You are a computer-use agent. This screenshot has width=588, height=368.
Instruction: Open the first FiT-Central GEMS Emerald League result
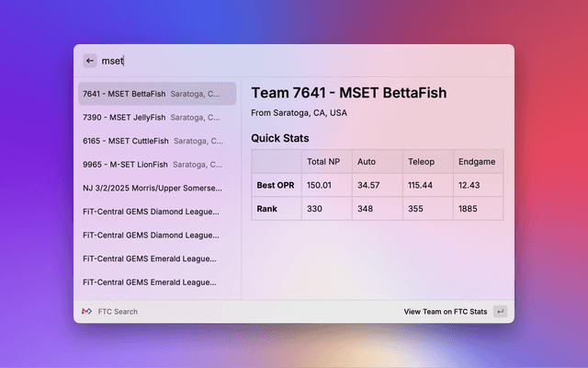[x=155, y=259]
